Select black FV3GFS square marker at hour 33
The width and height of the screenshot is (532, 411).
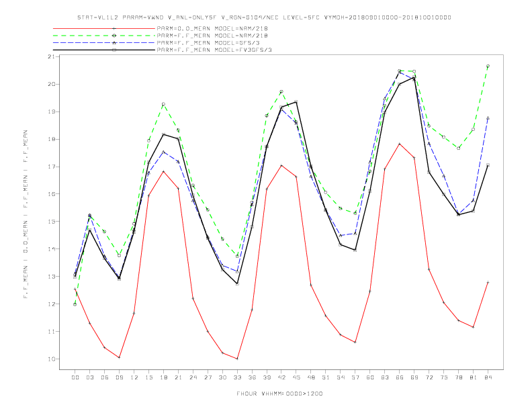pos(237,283)
